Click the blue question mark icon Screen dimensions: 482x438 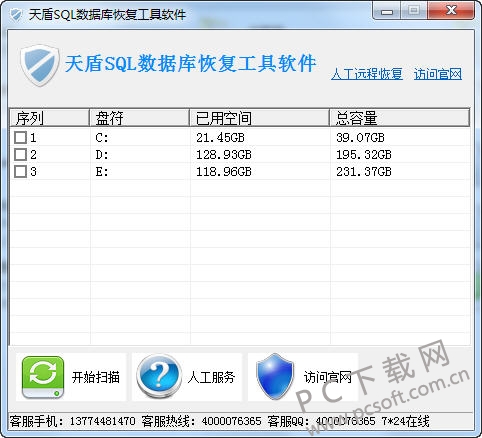coord(159,376)
